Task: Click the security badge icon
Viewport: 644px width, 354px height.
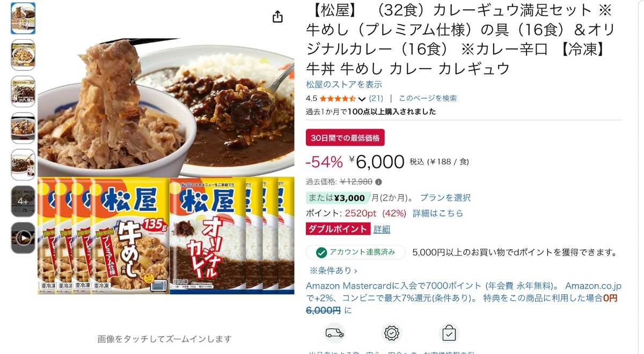Action: pos(392,333)
